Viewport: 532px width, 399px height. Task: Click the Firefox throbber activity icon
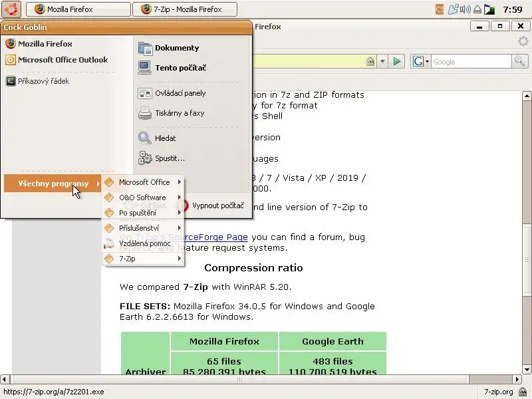coord(523,42)
